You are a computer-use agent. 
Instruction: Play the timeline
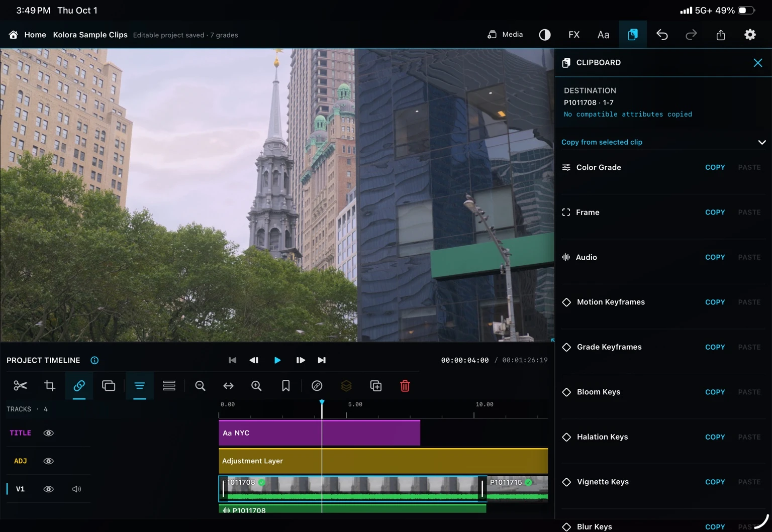tap(277, 360)
